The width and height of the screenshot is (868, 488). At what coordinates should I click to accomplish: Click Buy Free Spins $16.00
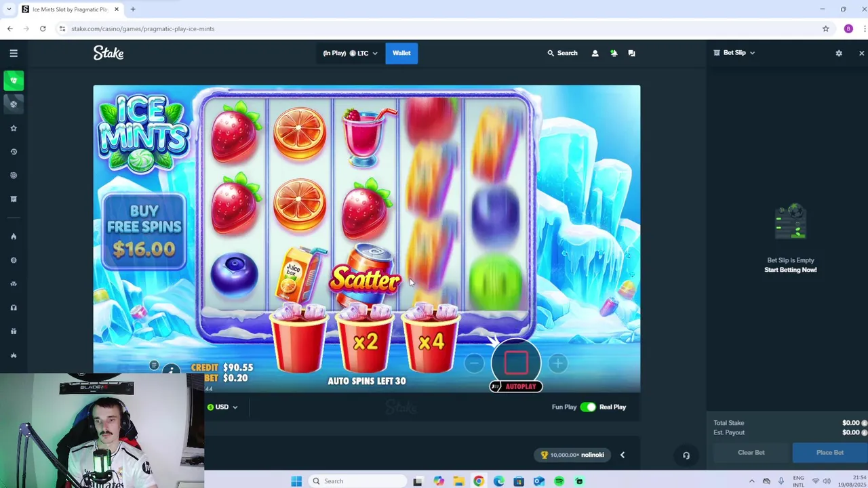point(144,232)
